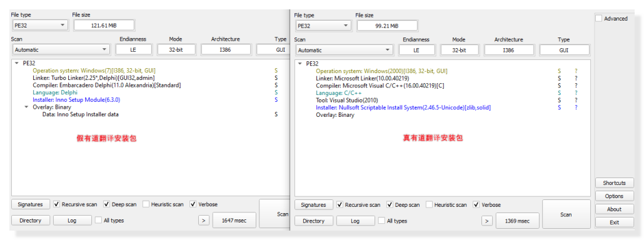Select Installer: Nullsoft Scriptable Install System row
644x240 pixels.
click(x=403, y=107)
